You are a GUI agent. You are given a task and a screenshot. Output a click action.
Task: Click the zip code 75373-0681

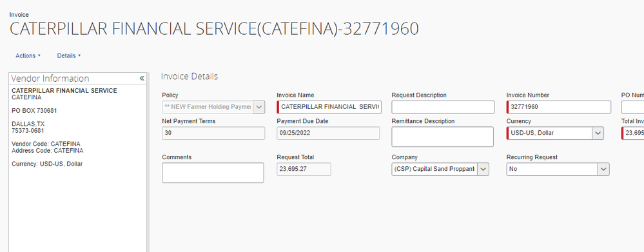pos(28,131)
